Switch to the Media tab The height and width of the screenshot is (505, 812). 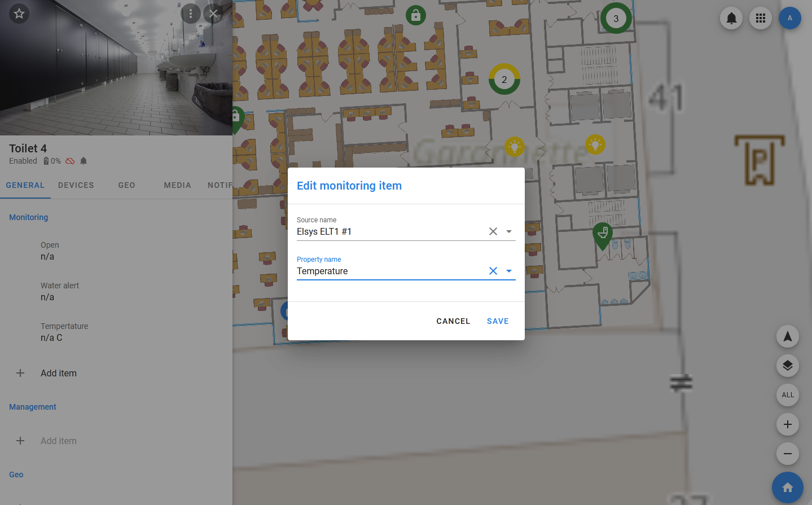[x=177, y=185]
